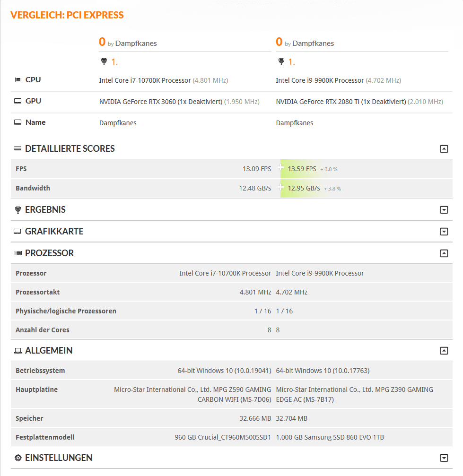This screenshot has width=463, height=476.
Task: Click the Allgemein laptop icon
Action: [x=18, y=351]
